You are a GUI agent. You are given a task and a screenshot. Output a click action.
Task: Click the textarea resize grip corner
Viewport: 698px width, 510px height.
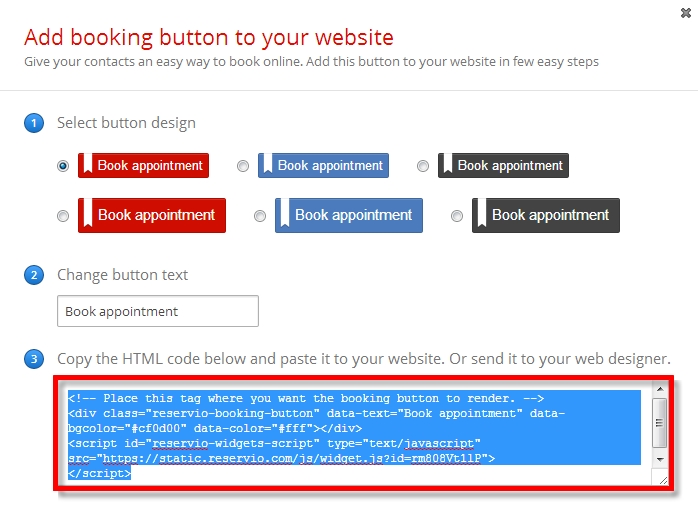pyautogui.click(x=663, y=480)
